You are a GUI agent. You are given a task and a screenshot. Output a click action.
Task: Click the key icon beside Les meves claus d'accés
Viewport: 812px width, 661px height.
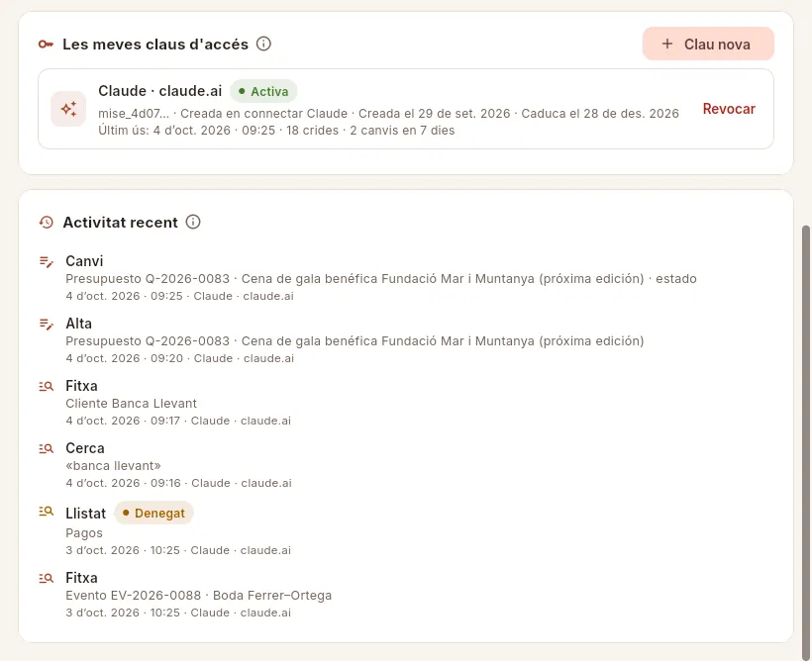click(46, 44)
